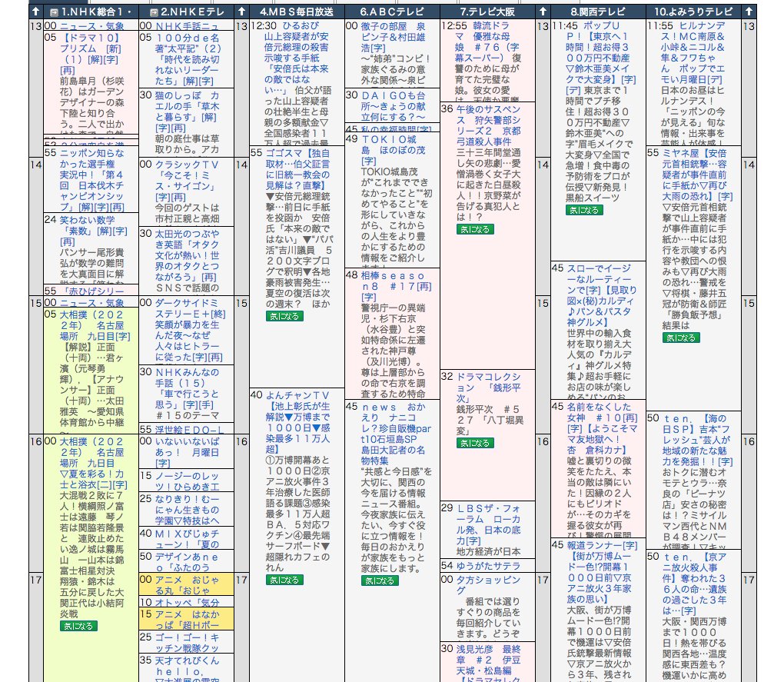This screenshot has height=682, width=784.
Task: Click 気になる button under ポップUP! program
Action: point(584,210)
